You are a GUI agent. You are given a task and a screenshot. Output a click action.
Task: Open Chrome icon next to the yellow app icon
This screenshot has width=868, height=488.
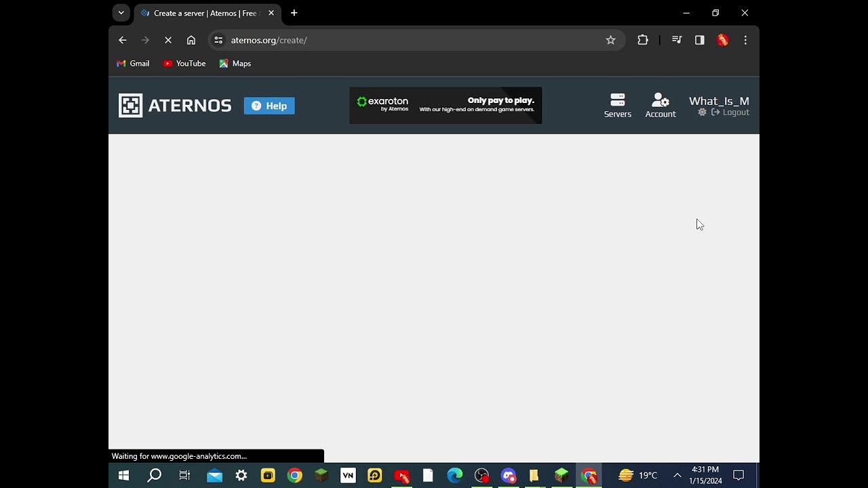coord(294,476)
